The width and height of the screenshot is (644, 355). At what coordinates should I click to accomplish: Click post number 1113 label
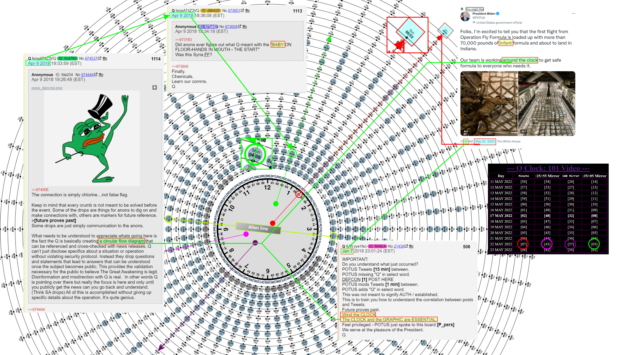297,11
